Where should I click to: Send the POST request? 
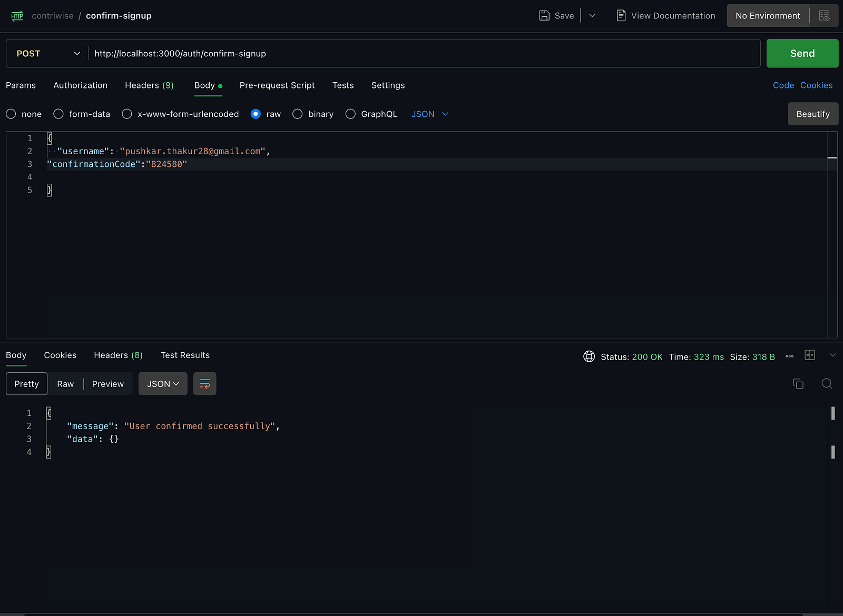[802, 53]
